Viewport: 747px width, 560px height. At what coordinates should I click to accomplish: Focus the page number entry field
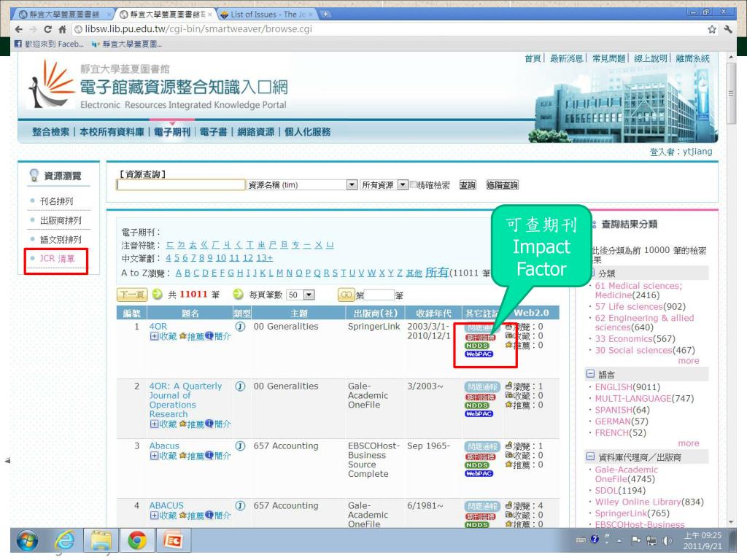(379, 295)
